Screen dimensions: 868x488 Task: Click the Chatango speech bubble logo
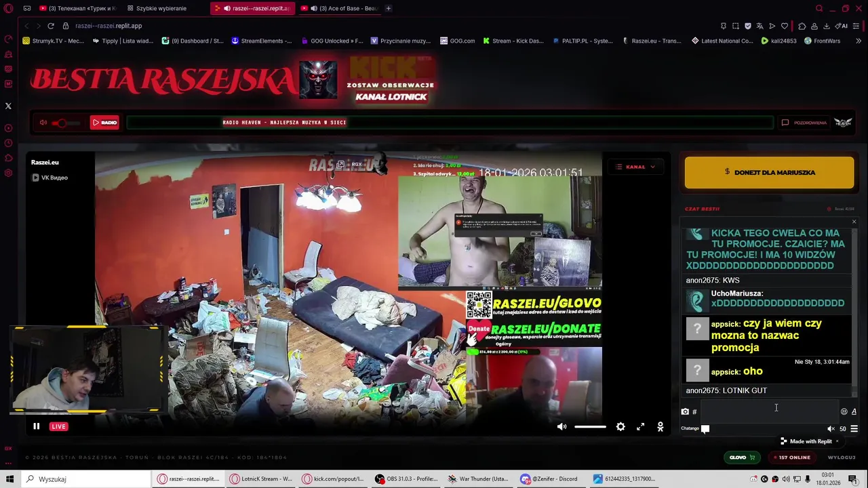pyautogui.click(x=705, y=428)
